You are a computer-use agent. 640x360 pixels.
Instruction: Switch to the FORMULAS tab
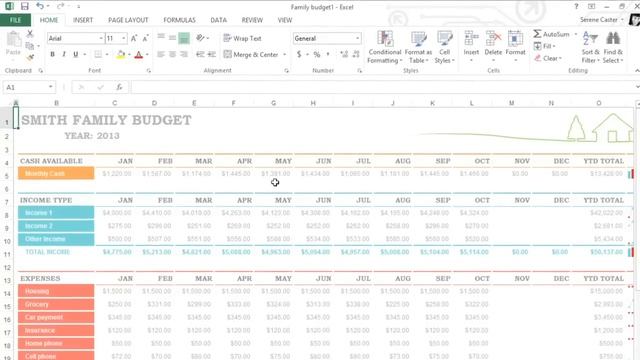click(x=179, y=20)
